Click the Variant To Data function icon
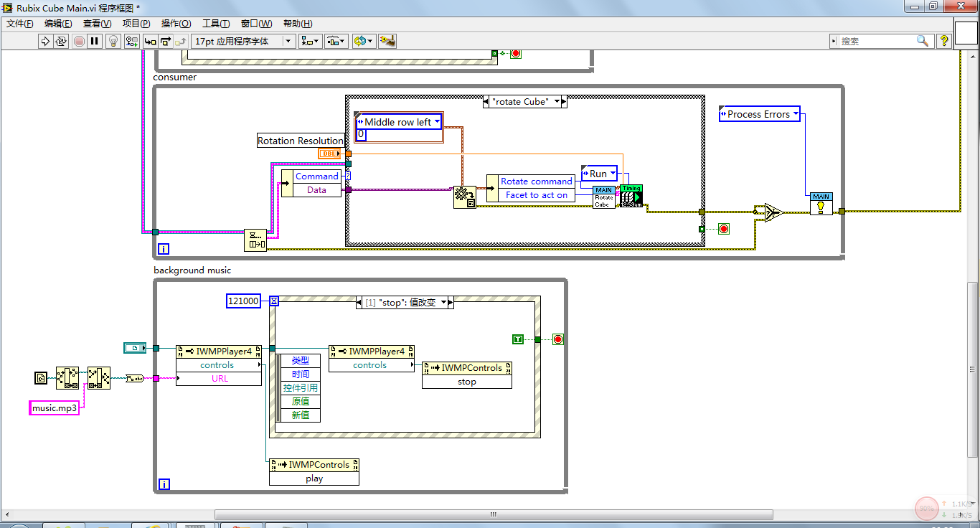 pos(464,197)
